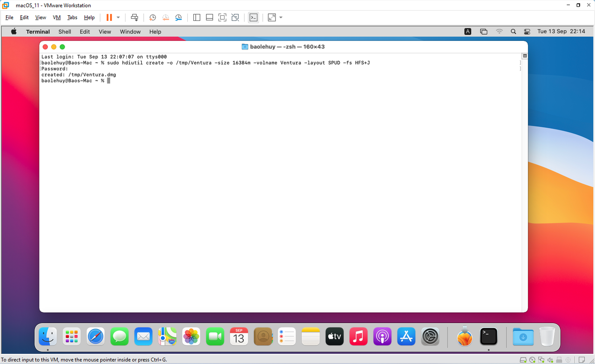
Task: Open VMware File menu
Action: (x=9, y=18)
